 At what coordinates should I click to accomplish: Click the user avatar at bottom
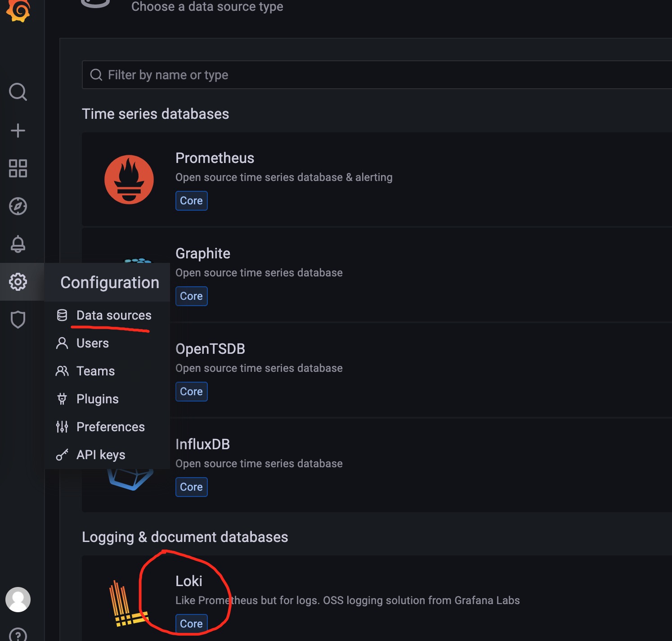pyautogui.click(x=18, y=599)
